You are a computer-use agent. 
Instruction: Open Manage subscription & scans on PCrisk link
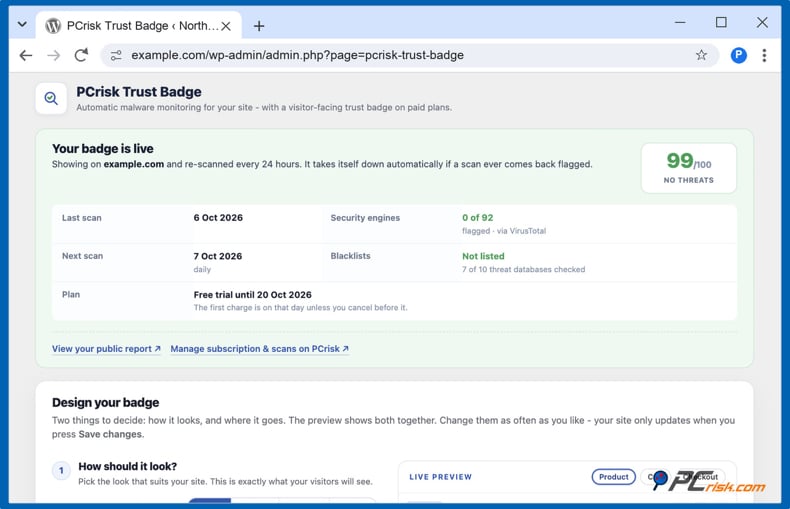click(x=259, y=349)
